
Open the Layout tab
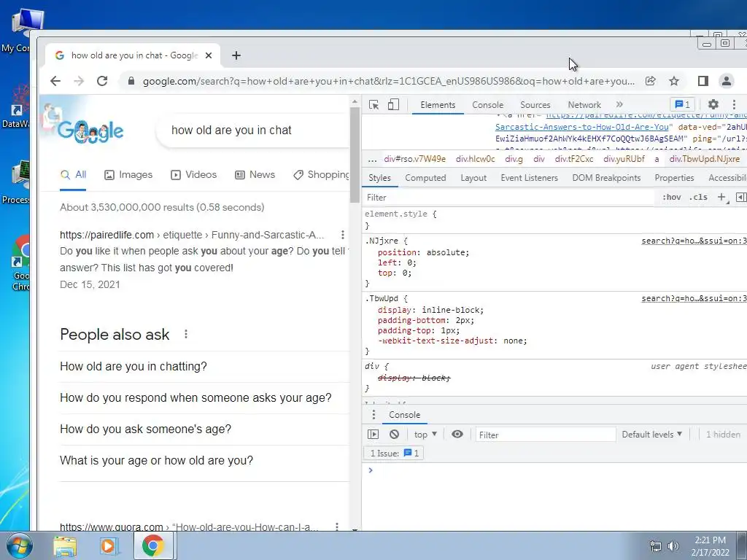coord(473,178)
